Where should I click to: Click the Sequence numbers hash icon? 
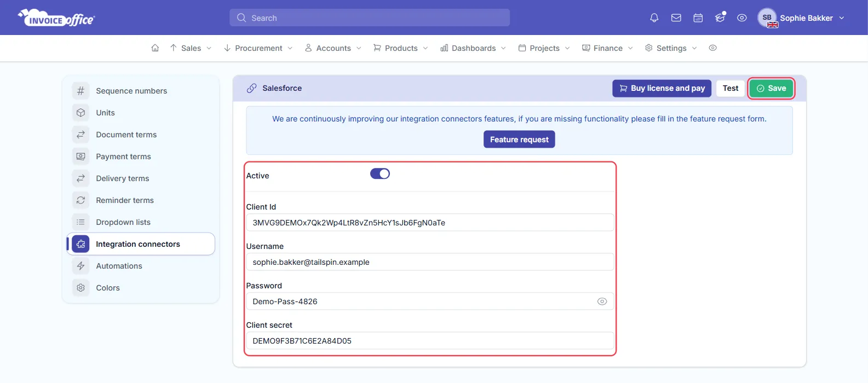pos(81,91)
